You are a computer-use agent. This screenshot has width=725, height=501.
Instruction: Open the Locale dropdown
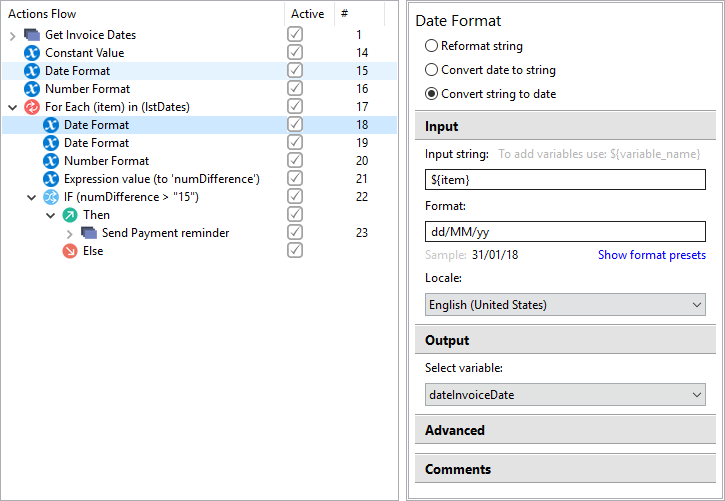[x=565, y=305]
